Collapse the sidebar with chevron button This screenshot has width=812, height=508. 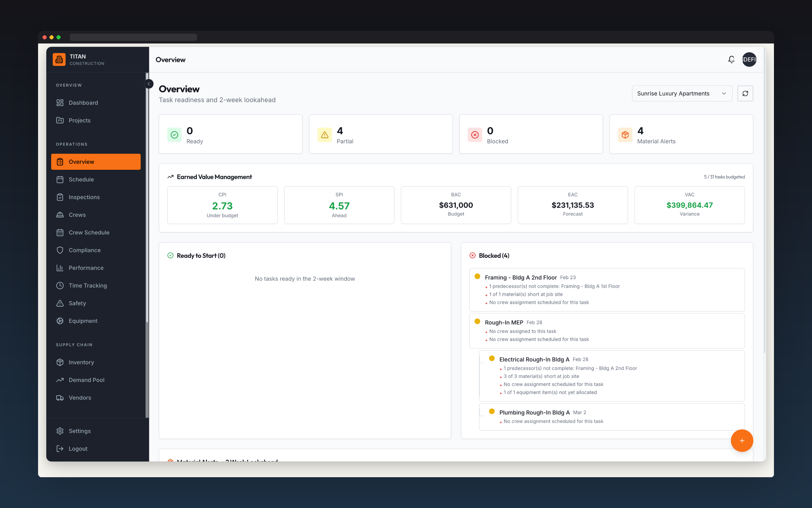click(x=149, y=84)
